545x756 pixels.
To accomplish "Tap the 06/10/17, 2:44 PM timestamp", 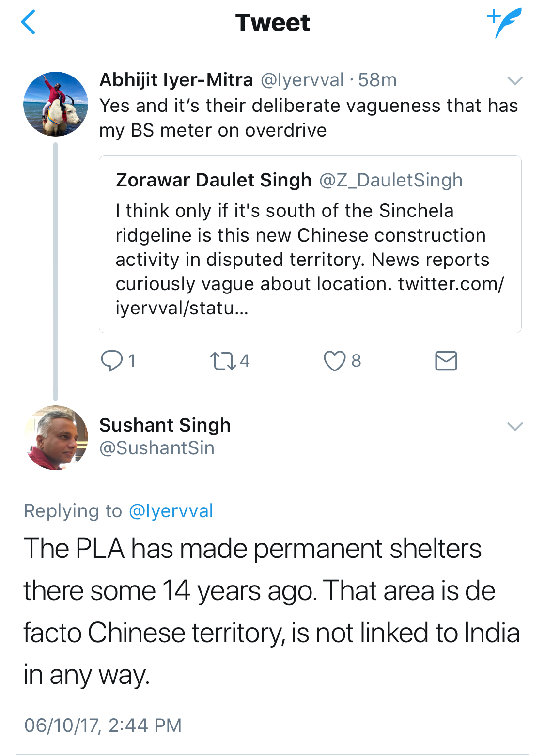I will point(103,725).
